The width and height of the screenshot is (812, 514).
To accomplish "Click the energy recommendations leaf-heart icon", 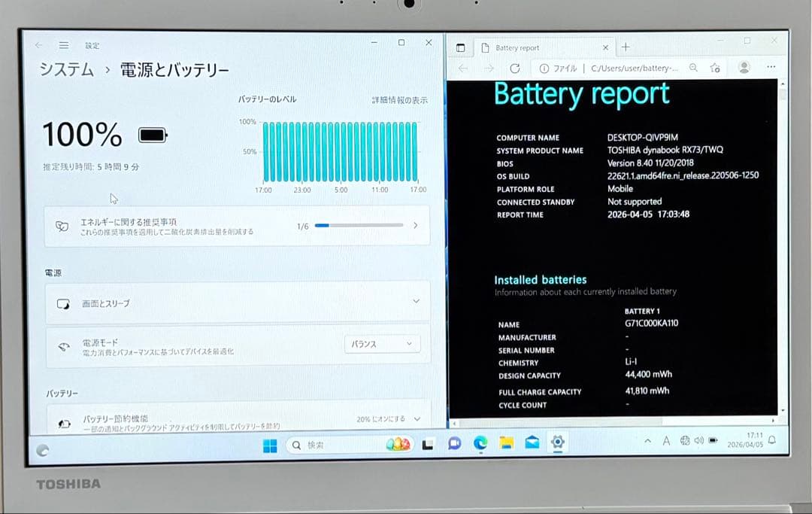I will click(62, 227).
